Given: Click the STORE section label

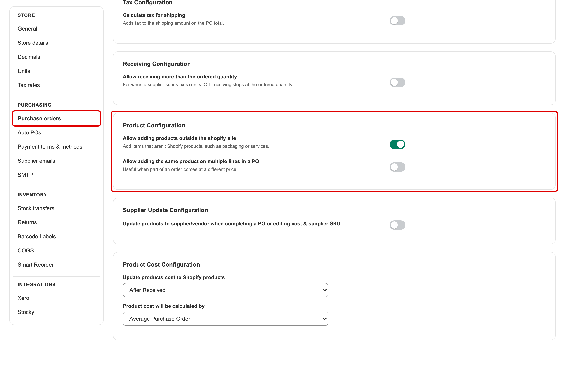Looking at the screenshot, I should pos(26,15).
